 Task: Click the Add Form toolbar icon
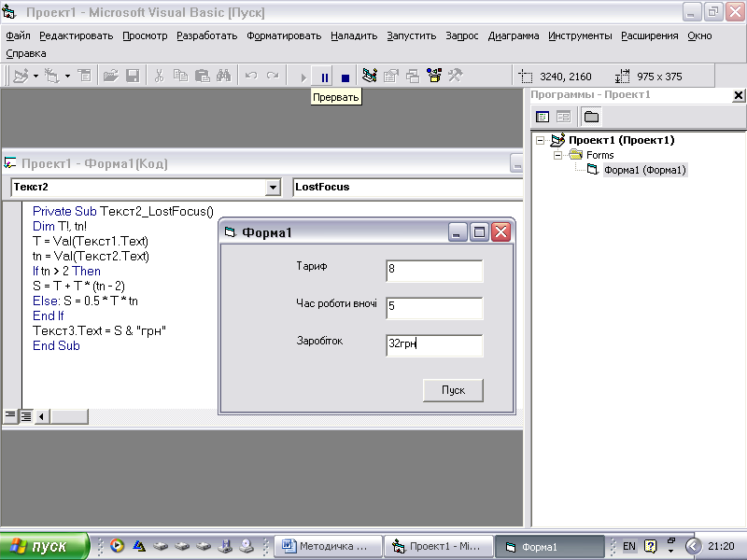point(51,76)
